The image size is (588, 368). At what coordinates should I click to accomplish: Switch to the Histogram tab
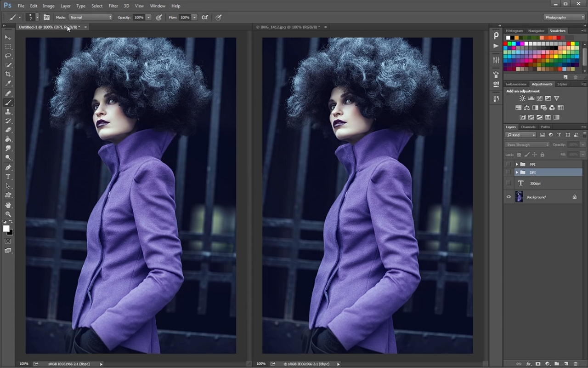click(514, 31)
